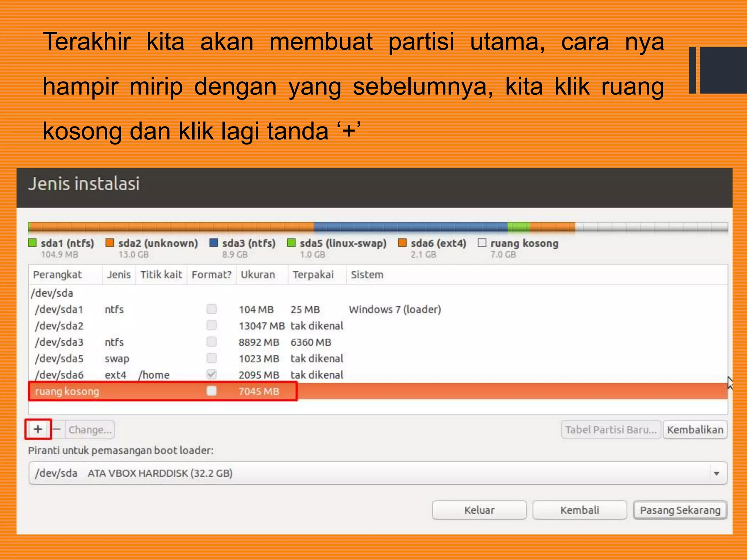Click the /home mount point cell

click(x=154, y=375)
